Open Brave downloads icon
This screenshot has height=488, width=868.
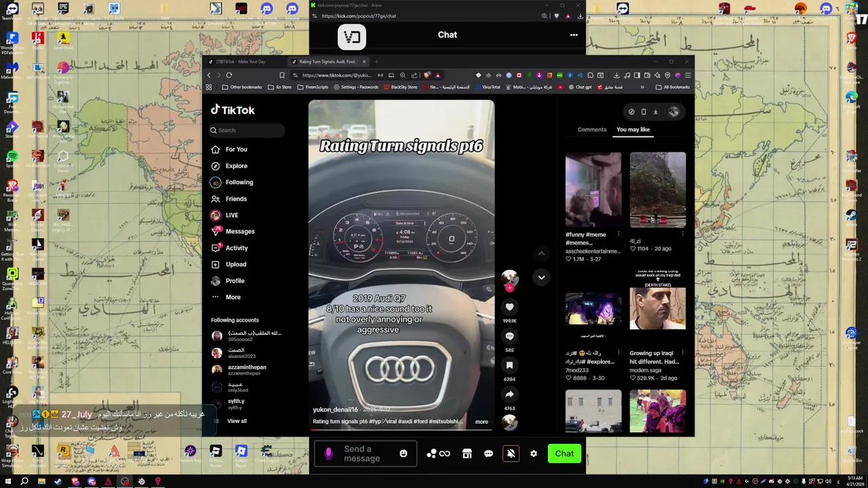(x=616, y=75)
